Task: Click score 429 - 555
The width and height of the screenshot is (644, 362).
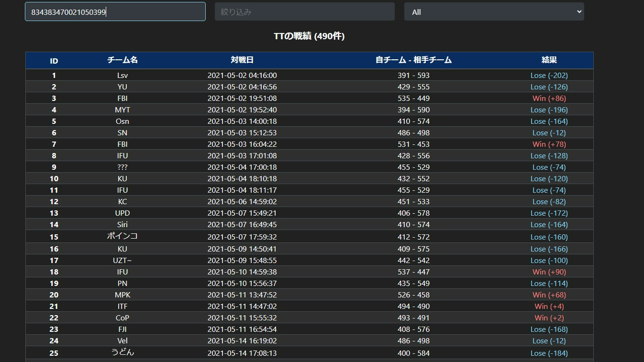Action: click(x=413, y=87)
